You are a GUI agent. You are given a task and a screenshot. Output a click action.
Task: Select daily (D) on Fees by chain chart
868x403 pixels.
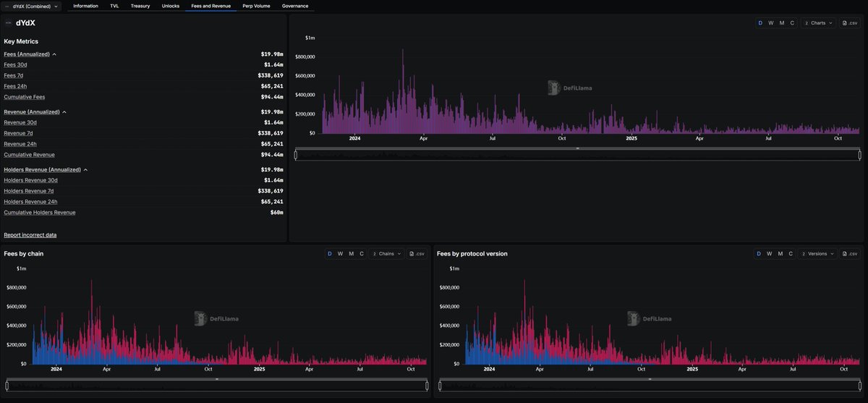(330, 254)
